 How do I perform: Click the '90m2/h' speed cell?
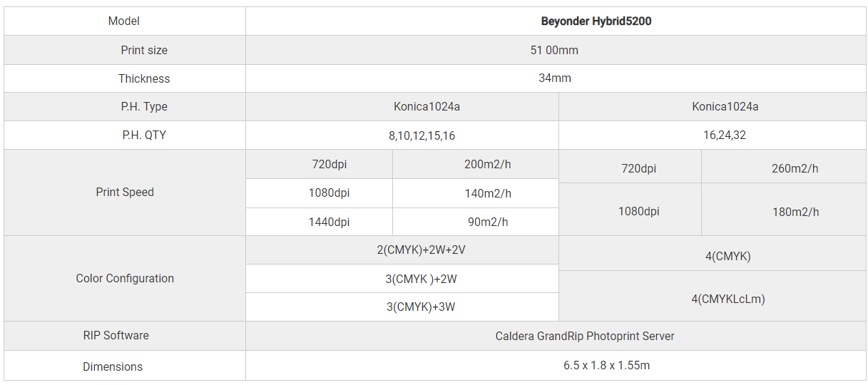(476, 222)
